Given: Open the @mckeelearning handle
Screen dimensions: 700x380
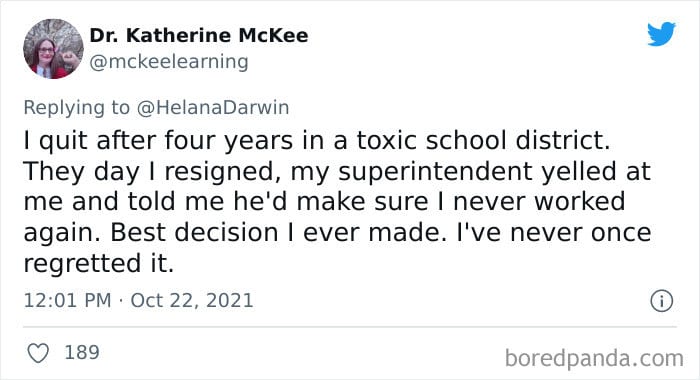Looking at the screenshot, I should (x=169, y=62).
